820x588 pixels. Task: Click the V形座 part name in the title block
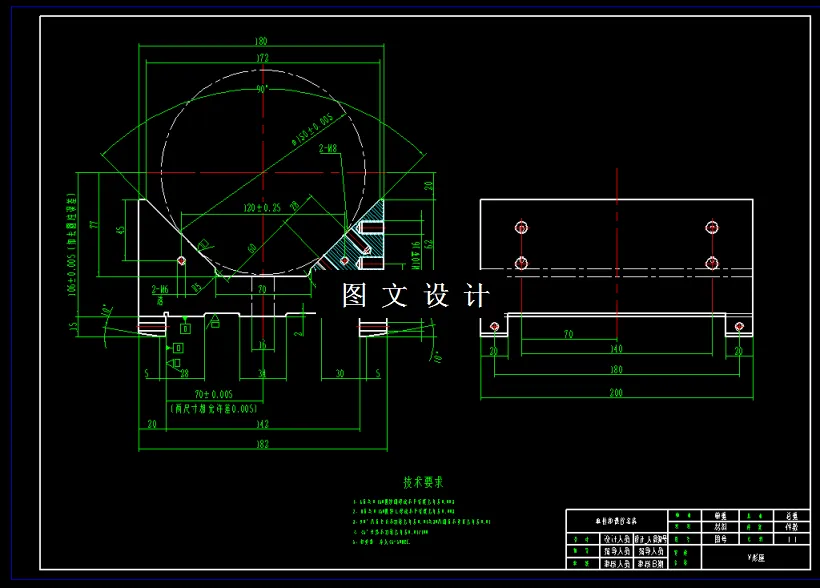point(756,557)
